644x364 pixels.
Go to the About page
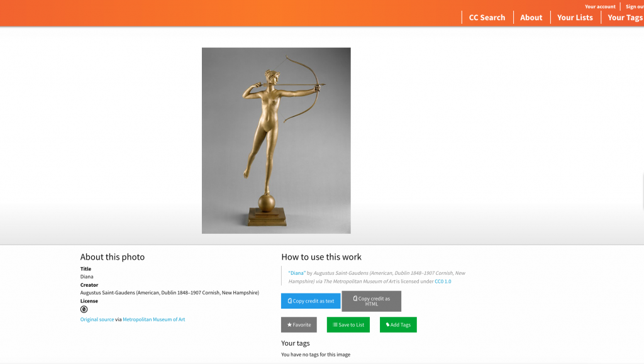531,18
